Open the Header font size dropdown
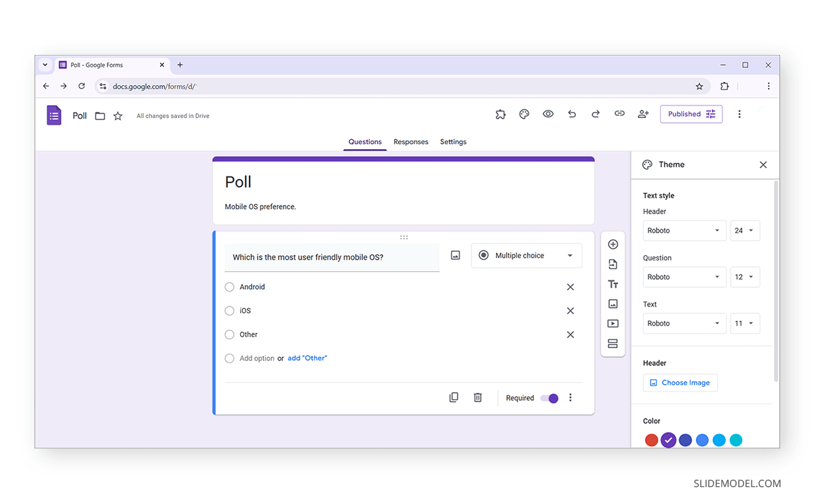The height and width of the screenshot is (504, 814). [x=745, y=231]
